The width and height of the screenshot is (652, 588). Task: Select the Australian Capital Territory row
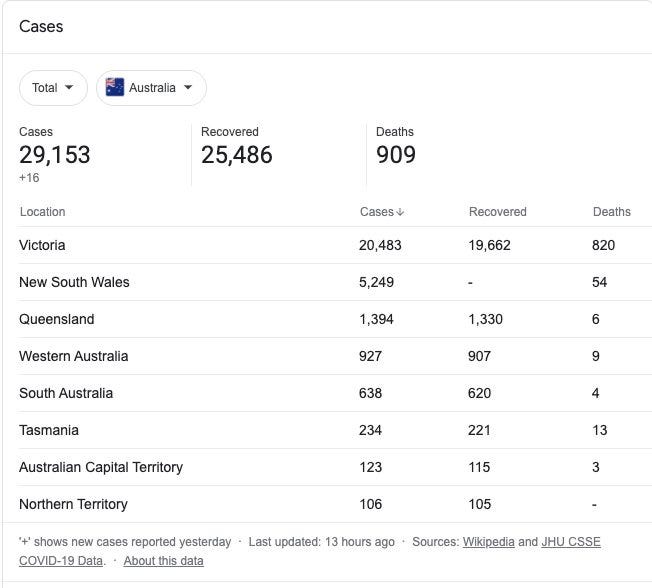pos(334,467)
